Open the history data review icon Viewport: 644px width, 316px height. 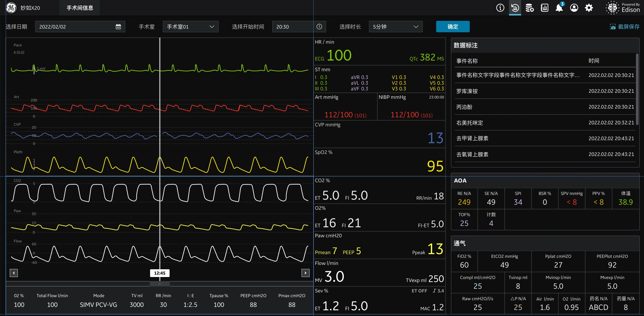click(515, 8)
